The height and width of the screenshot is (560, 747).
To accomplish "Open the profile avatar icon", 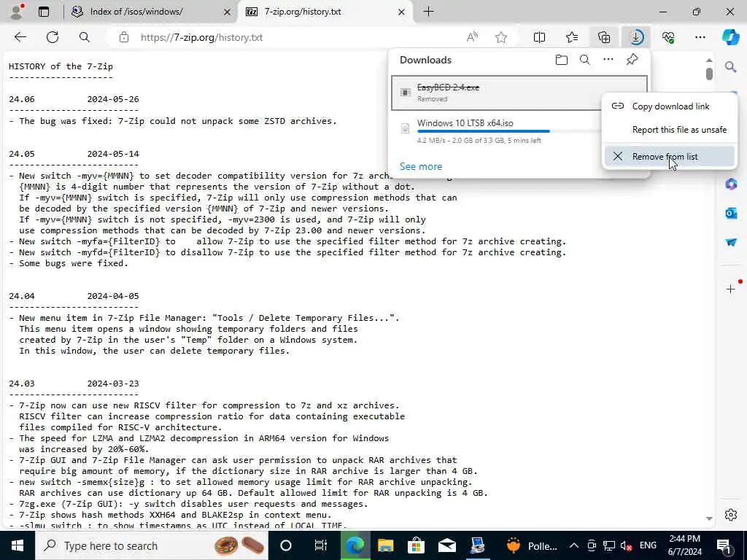I will click(x=17, y=12).
